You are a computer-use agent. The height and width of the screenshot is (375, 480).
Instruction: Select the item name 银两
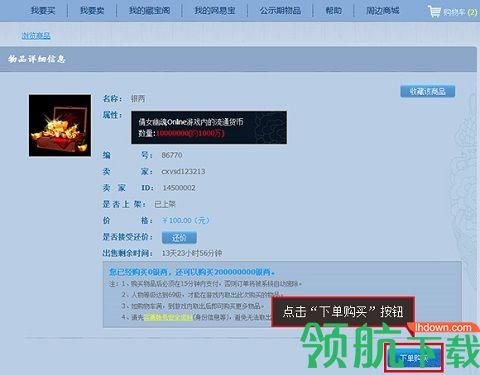[x=138, y=99]
